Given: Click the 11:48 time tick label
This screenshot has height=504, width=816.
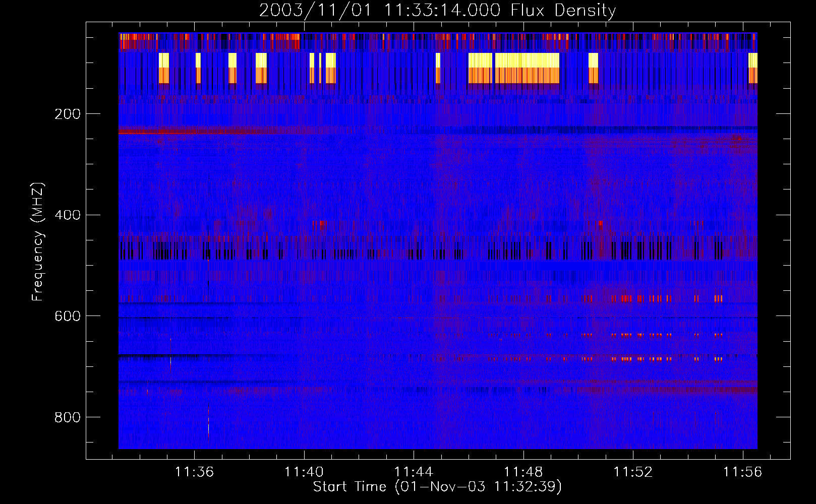Looking at the screenshot, I should [x=523, y=472].
